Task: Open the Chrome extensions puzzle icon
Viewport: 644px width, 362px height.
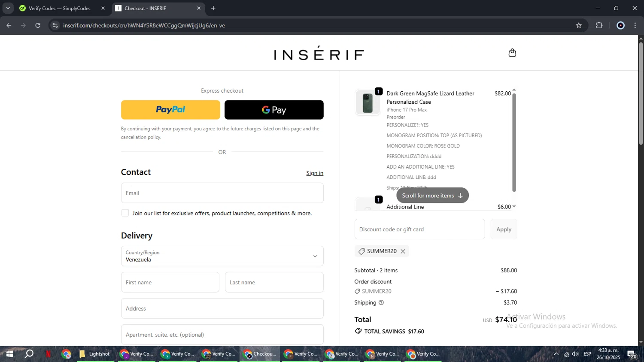Action: tap(599, 25)
